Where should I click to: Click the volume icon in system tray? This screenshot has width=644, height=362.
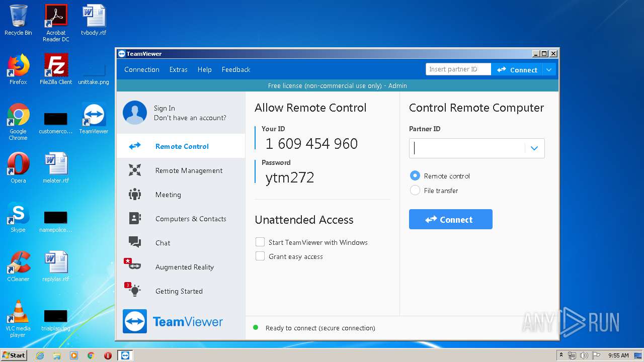click(584, 355)
